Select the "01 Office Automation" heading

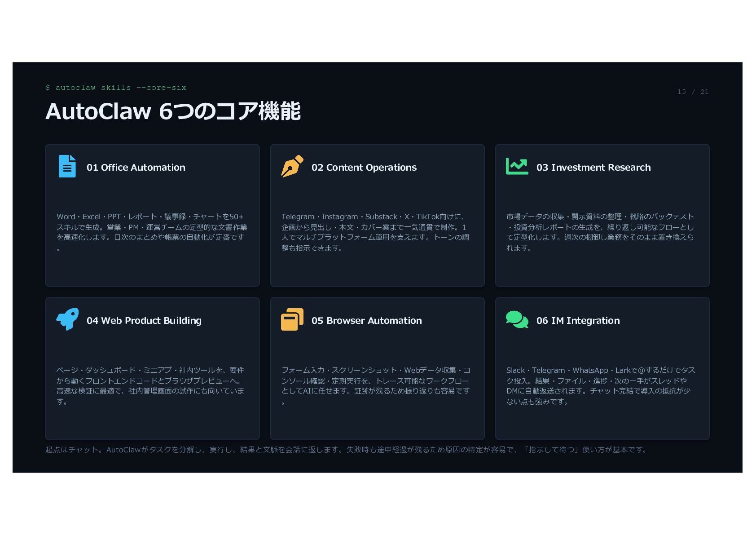pos(136,168)
